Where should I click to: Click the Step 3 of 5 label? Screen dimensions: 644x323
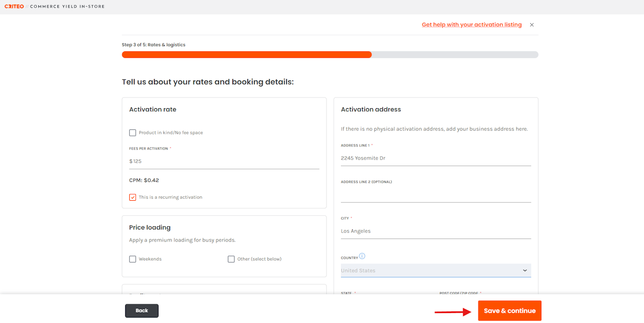[153, 45]
